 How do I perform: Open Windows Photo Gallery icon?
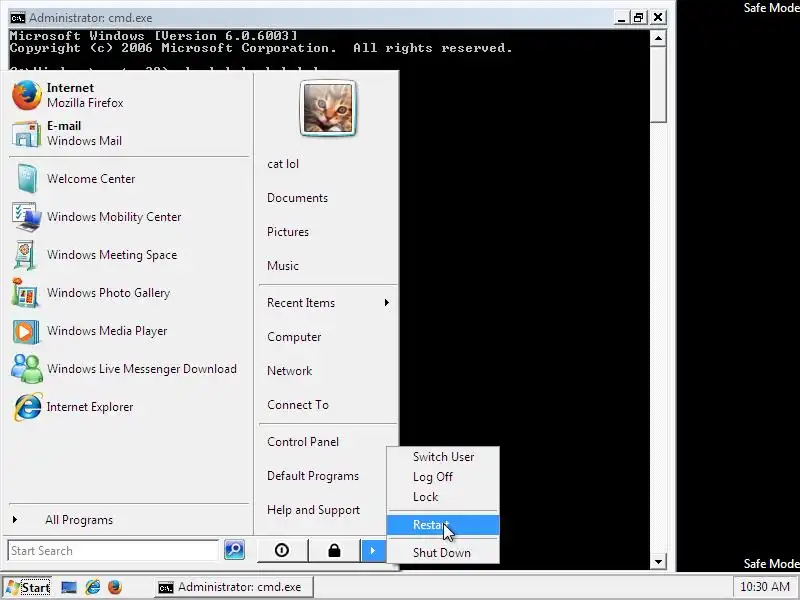coord(26,293)
